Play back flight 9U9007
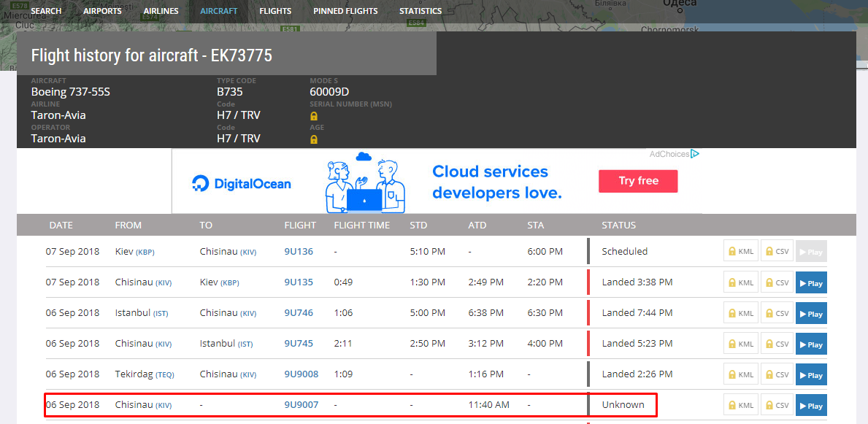The height and width of the screenshot is (424, 868). [811, 405]
